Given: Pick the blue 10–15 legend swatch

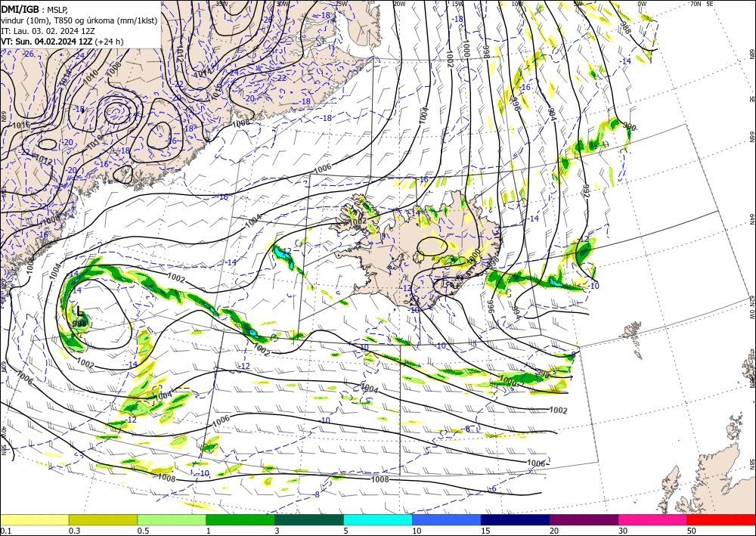Looking at the screenshot, I should (447, 519).
